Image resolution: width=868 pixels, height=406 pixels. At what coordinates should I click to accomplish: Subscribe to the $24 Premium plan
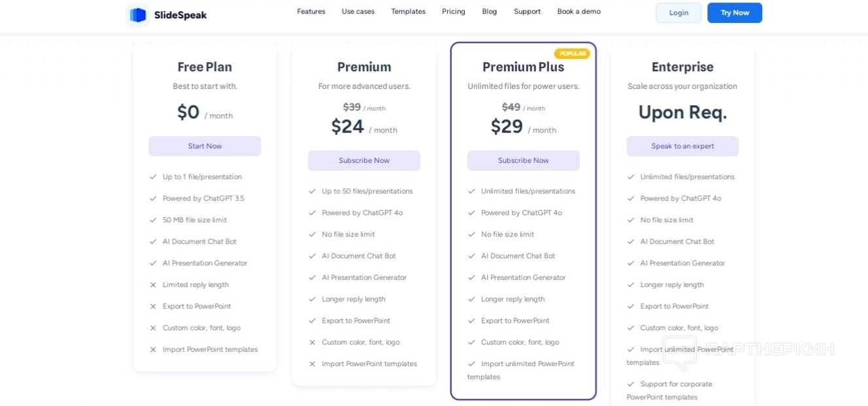[364, 161]
